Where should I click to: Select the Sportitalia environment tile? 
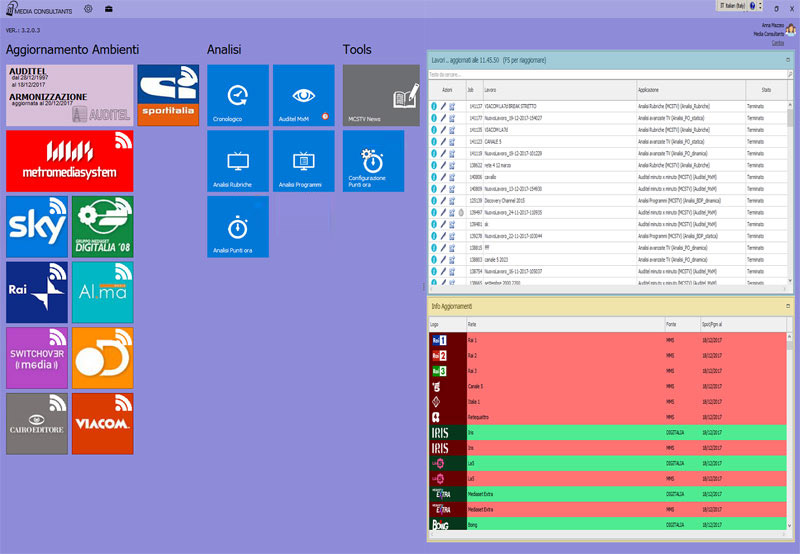pos(168,95)
